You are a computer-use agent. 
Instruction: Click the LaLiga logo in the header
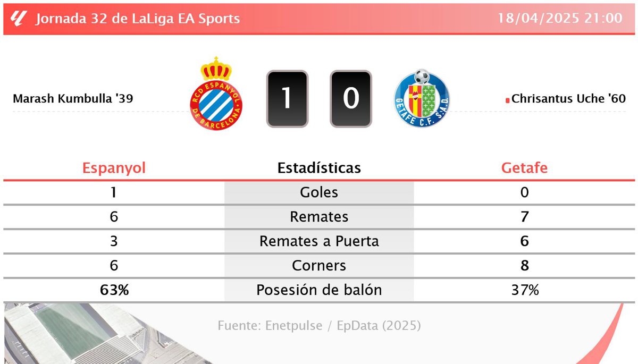tap(18, 19)
